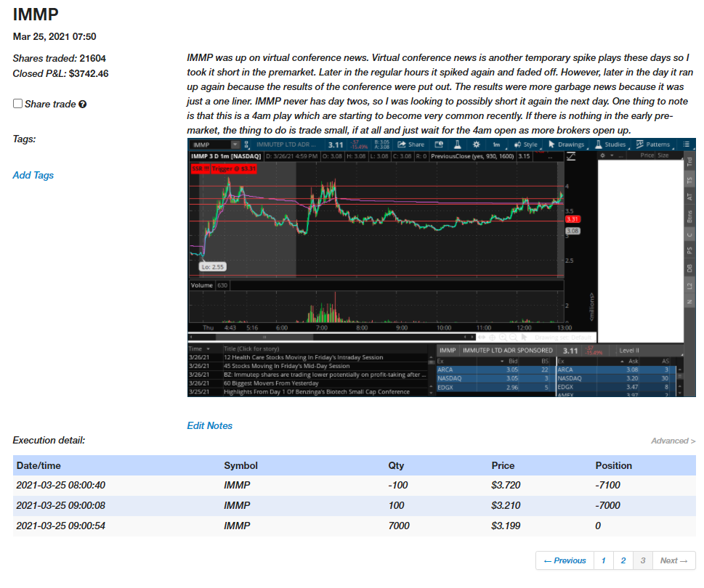Click the zoom in magnifier icon

(x=503, y=338)
